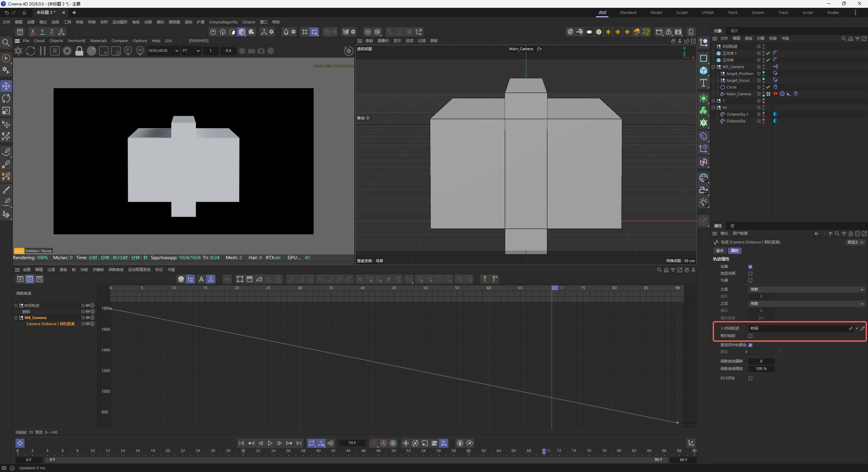This screenshot has width=868, height=472.
Task: Switch to the Sculpt layout tab
Action: click(x=682, y=13)
